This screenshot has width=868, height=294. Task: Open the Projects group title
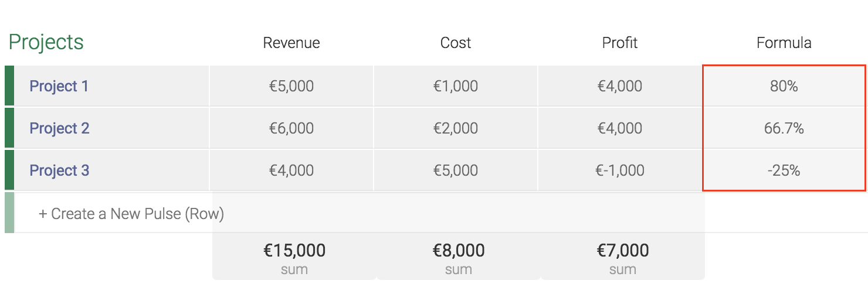click(x=46, y=42)
